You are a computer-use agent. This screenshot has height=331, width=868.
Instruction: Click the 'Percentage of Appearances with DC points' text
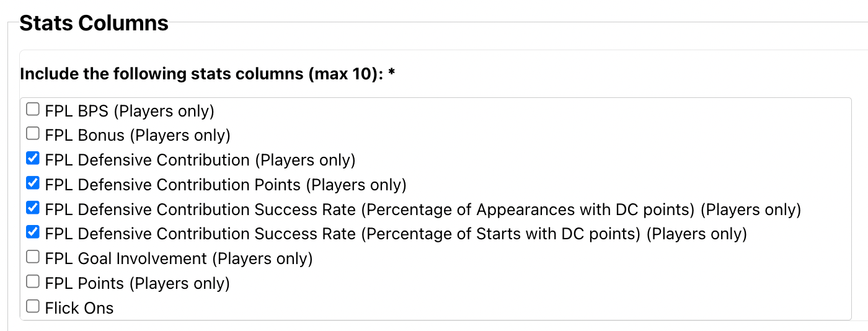(528, 210)
